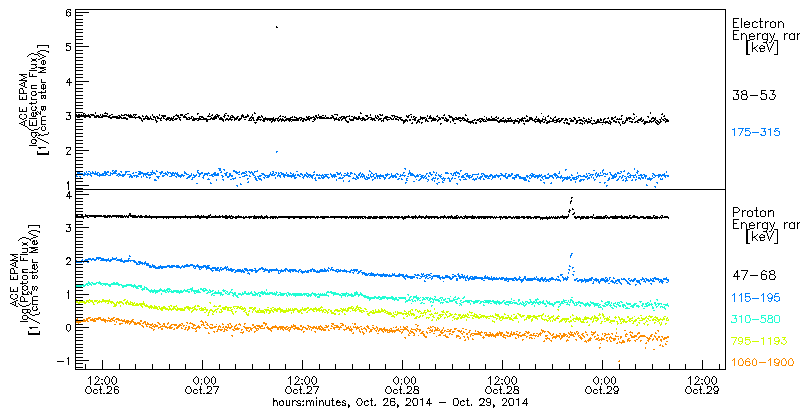Click the black proton trace spike peak

point(572,198)
